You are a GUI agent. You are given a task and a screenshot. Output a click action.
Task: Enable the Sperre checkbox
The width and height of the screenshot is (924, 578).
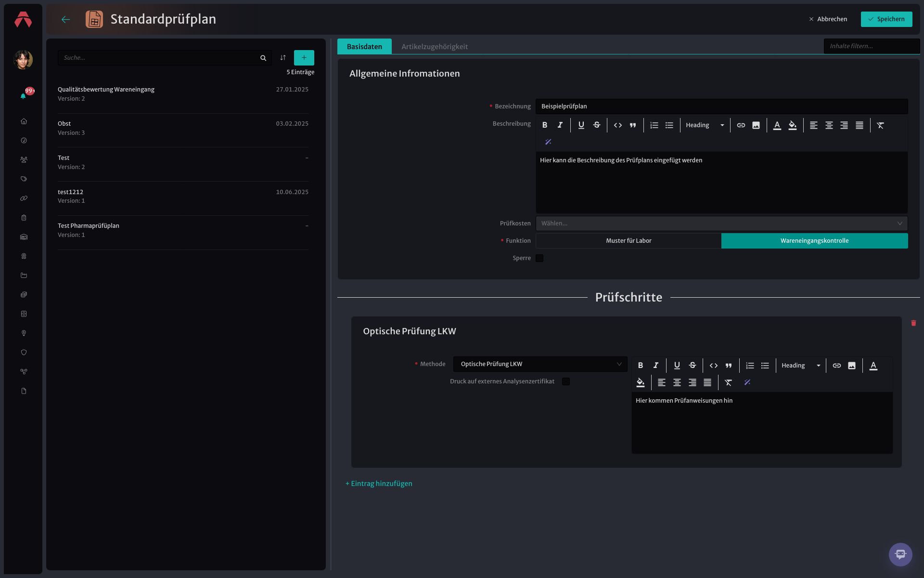coord(539,258)
